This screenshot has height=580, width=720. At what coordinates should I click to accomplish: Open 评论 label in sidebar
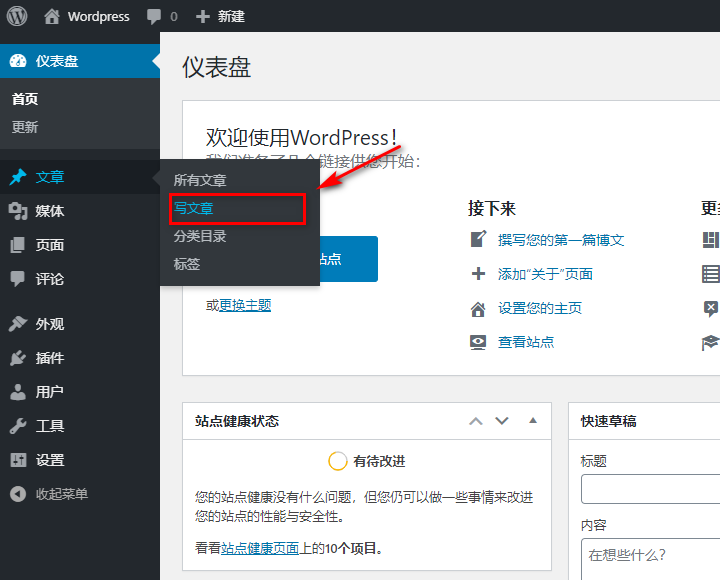coord(50,279)
